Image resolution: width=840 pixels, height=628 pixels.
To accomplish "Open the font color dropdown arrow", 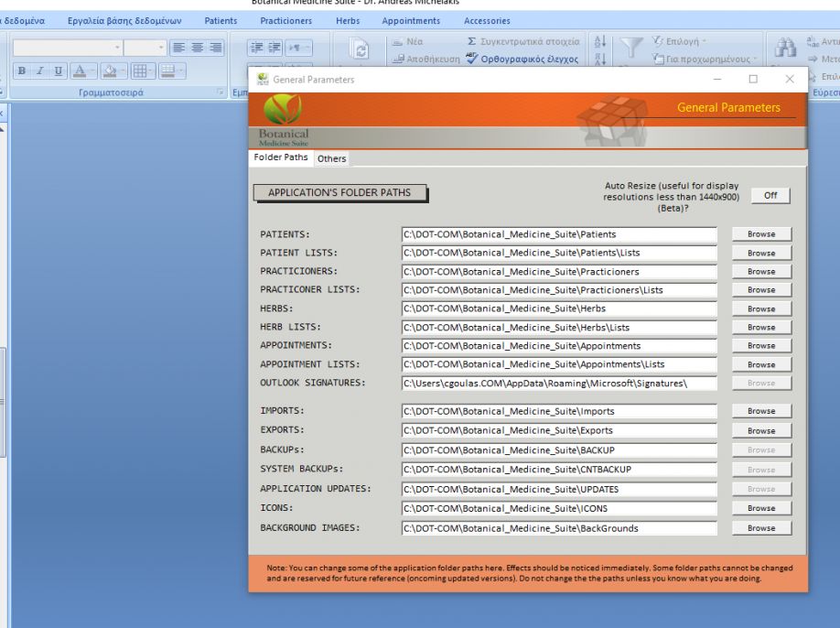I will (92, 70).
